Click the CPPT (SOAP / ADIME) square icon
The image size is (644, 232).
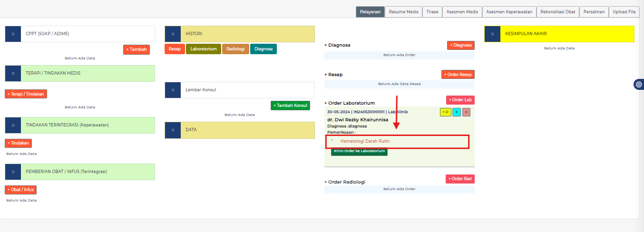tap(13, 34)
